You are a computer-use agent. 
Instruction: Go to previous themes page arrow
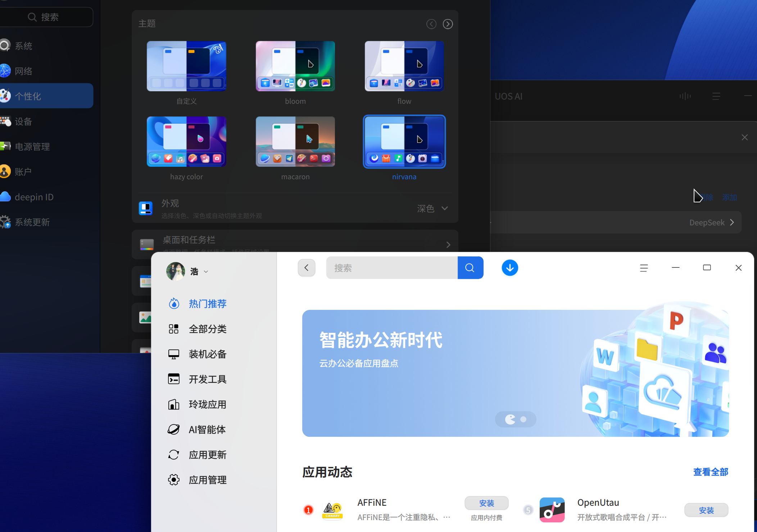431,24
